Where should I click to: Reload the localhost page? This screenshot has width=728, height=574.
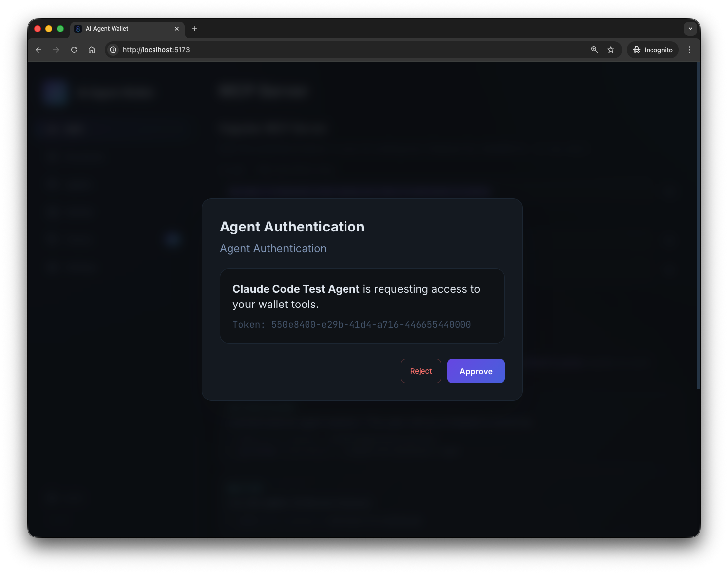[x=74, y=49]
